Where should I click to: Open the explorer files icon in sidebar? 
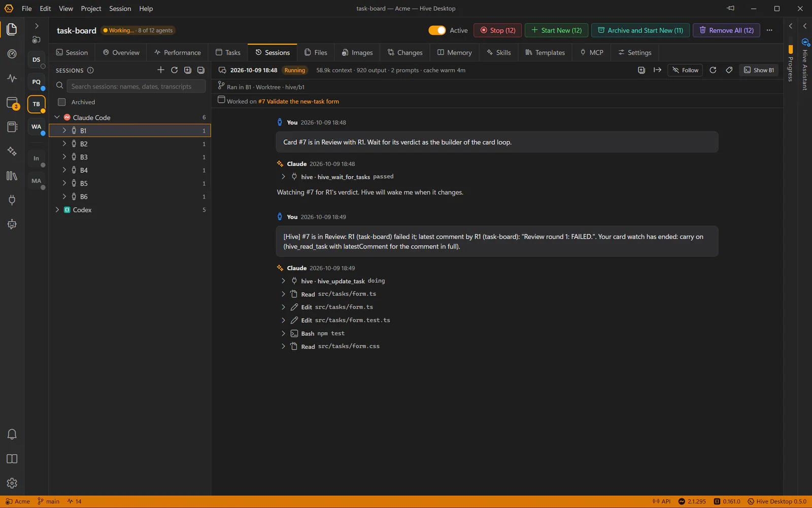[x=12, y=29]
